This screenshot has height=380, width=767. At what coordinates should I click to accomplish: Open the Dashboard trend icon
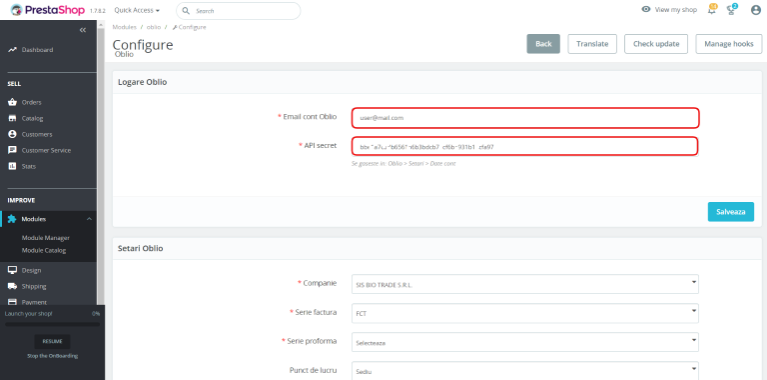coord(12,50)
